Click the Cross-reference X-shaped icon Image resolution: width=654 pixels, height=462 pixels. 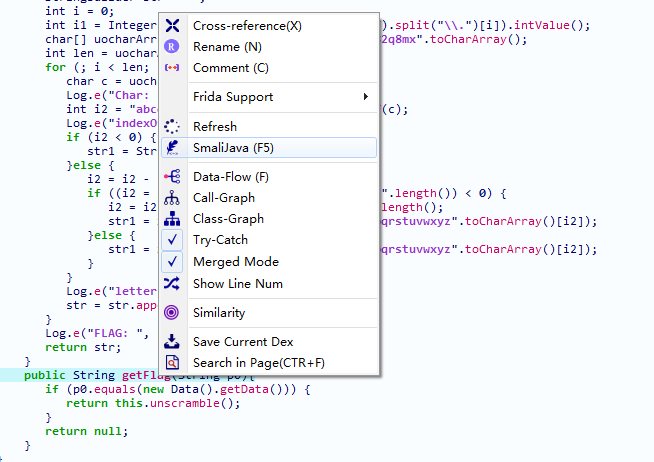point(172,25)
